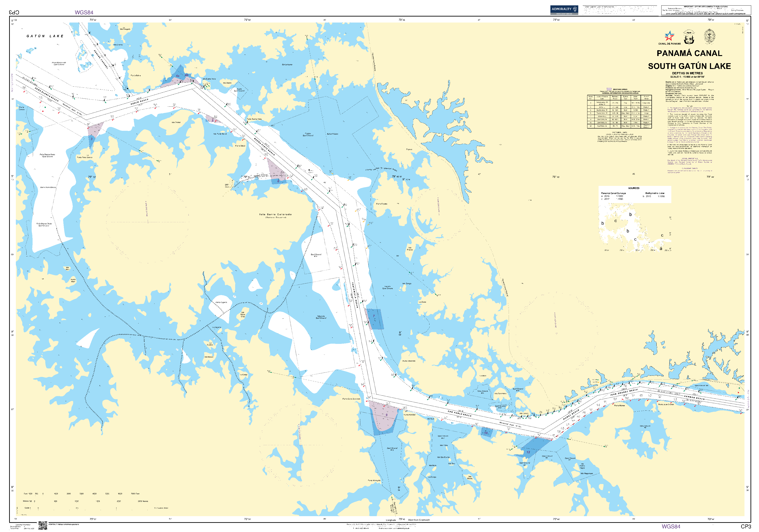Click the beaching areas purple legend swatch
The width and height of the screenshot is (759, 532).
tap(609, 89)
